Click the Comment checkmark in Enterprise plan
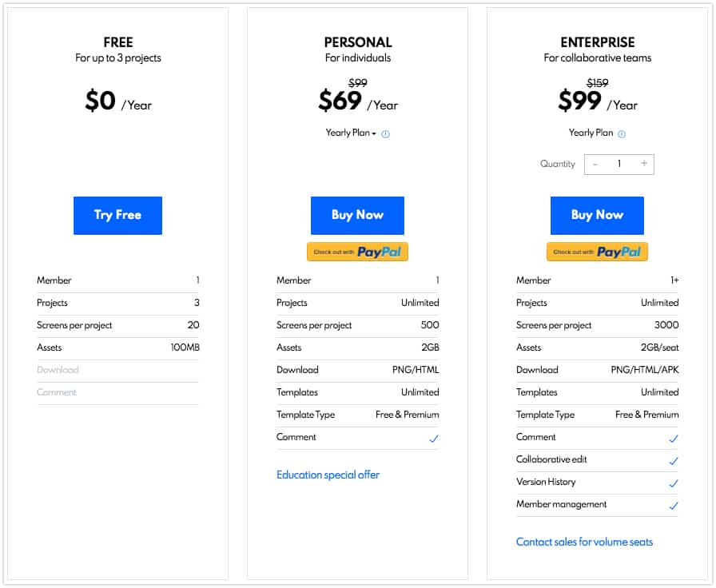Image resolution: width=716 pixels, height=588 pixels. [x=674, y=439]
